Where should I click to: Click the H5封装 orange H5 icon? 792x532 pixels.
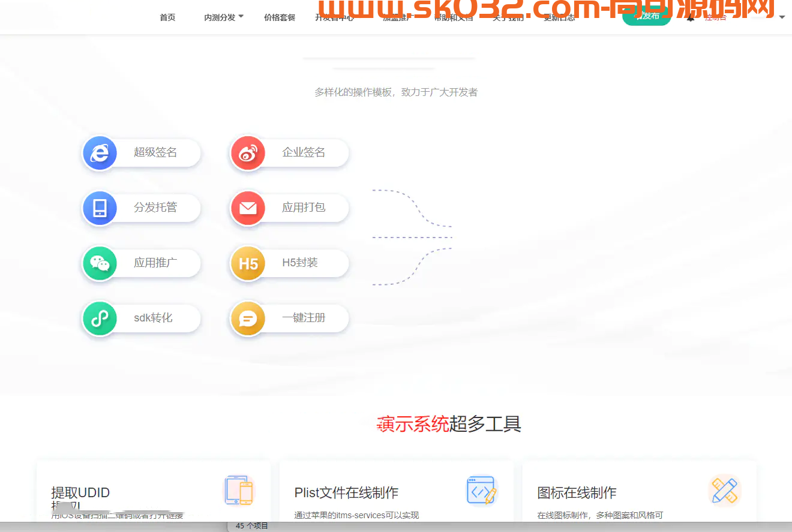[x=248, y=263]
